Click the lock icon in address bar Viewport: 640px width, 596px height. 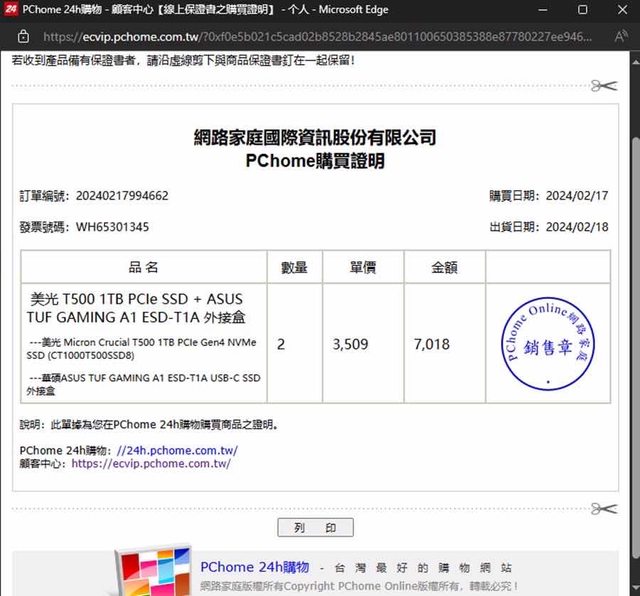click(x=22, y=37)
